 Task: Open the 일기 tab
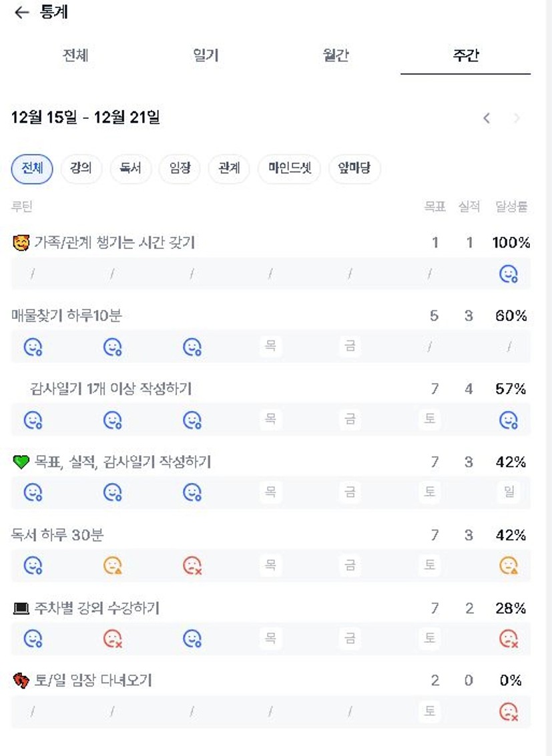[206, 55]
